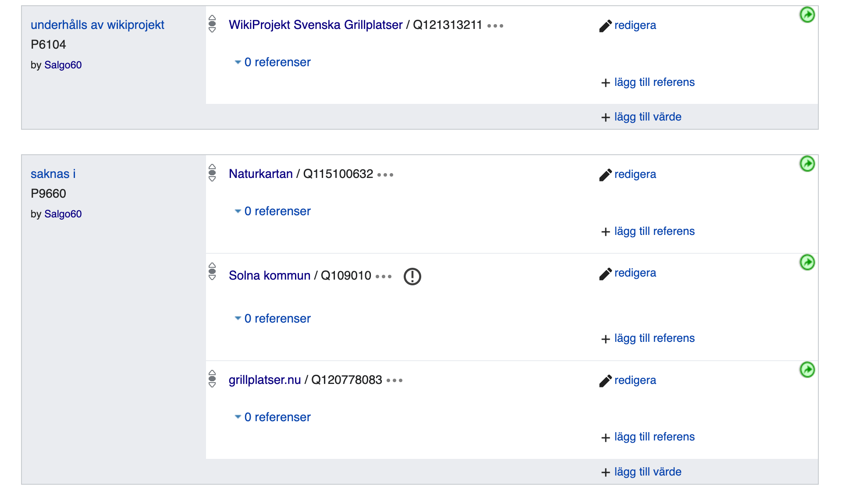Click rank selector icon for Solna kommun statement
This screenshot has height=504, width=860.
click(x=212, y=272)
